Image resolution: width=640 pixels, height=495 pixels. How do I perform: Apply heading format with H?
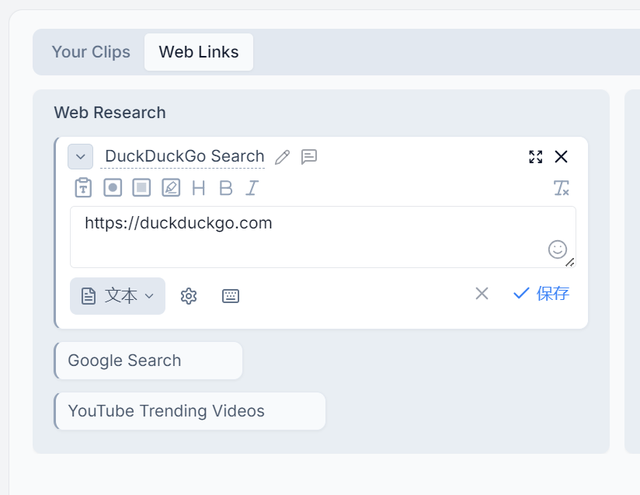pyautogui.click(x=198, y=188)
